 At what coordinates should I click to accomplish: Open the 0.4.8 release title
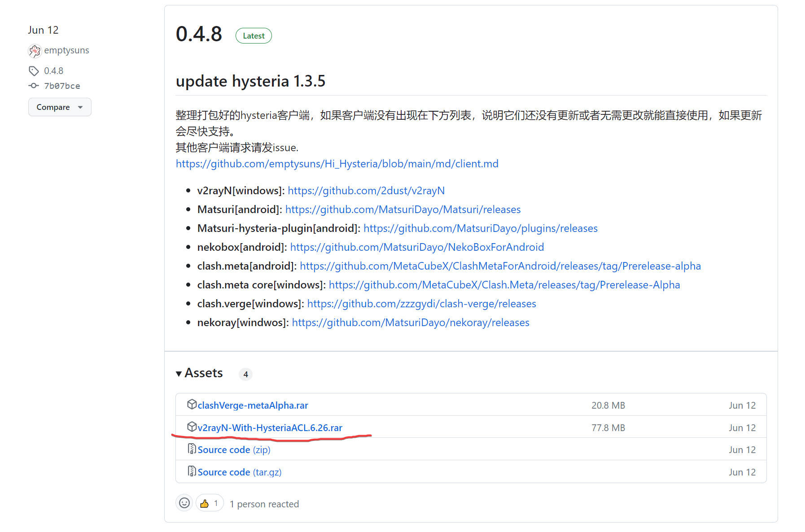[x=199, y=35]
